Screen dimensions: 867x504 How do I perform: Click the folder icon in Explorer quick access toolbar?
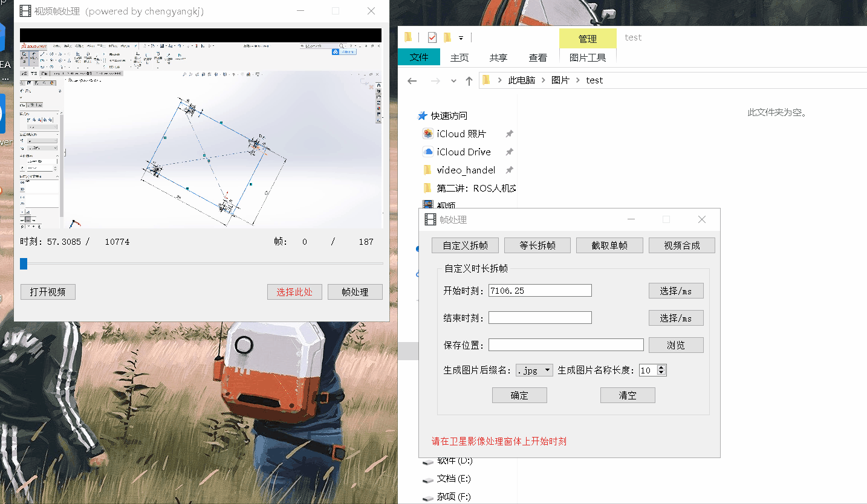click(x=409, y=37)
